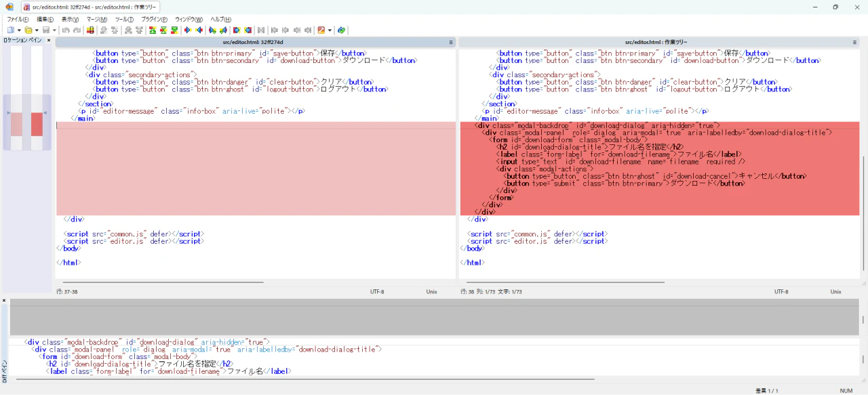Click the Current difference toolbar icon
Image resolution: width=868 pixels, height=395 pixels.
[163, 30]
